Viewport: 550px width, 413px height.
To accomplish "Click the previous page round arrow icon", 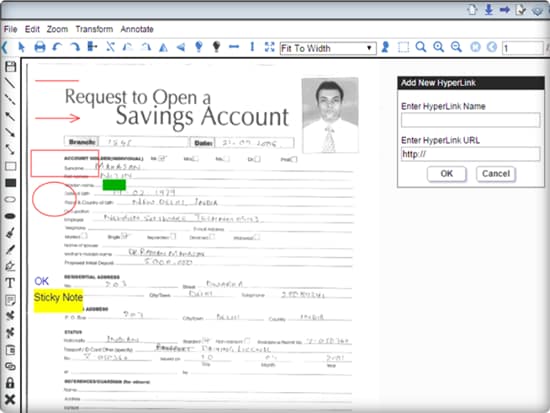I will [x=492, y=47].
